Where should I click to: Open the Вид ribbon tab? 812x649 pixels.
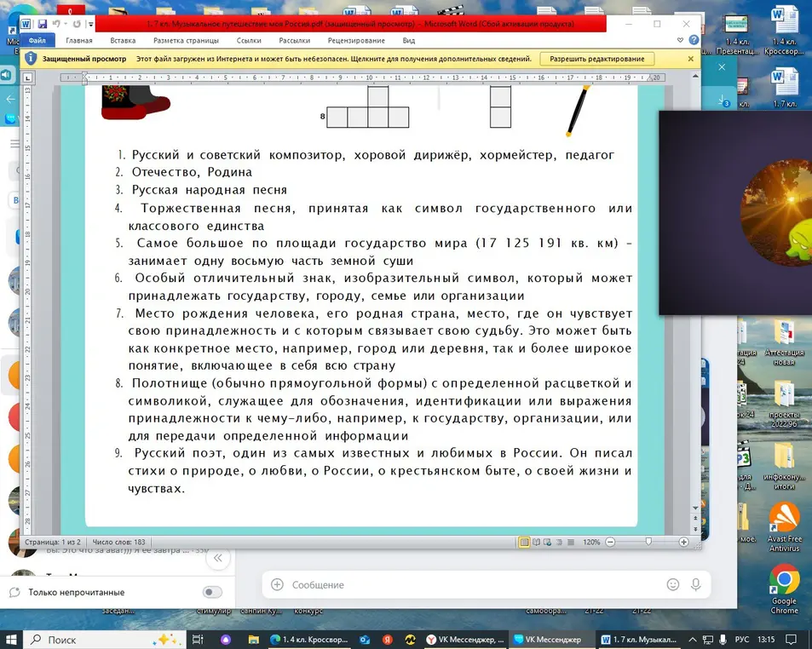pos(409,40)
